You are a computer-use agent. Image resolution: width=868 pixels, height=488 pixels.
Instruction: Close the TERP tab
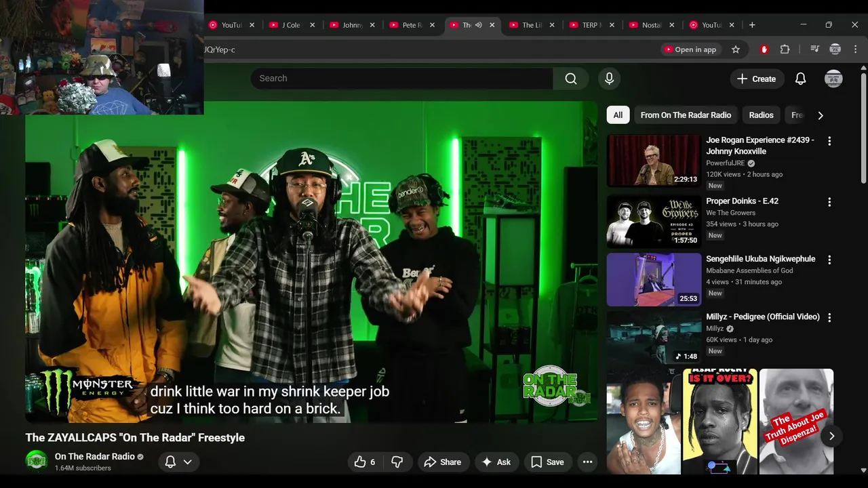[x=612, y=25]
